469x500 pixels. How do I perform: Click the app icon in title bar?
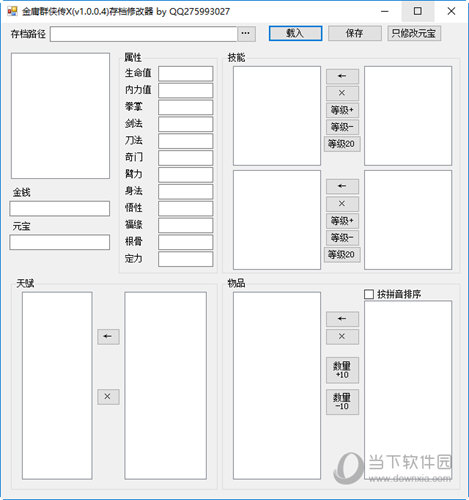pos(12,11)
